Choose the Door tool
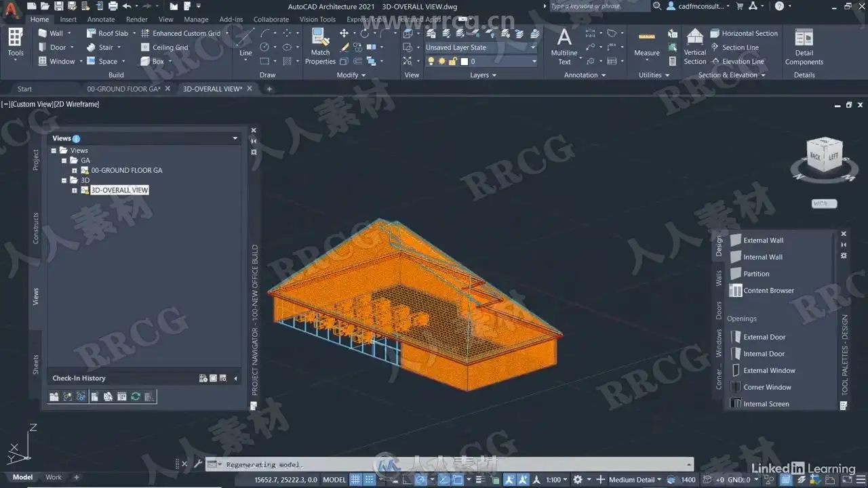Screen dimensions: 868x488 pyautogui.click(x=52, y=47)
